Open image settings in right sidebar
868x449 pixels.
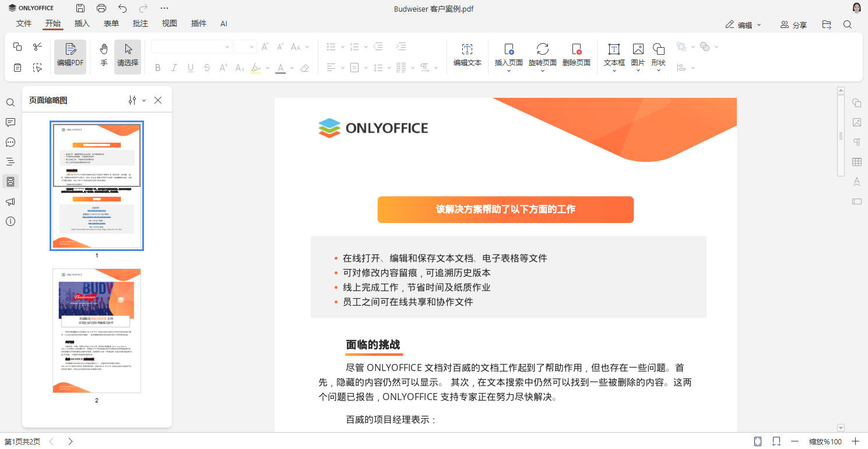(857, 122)
